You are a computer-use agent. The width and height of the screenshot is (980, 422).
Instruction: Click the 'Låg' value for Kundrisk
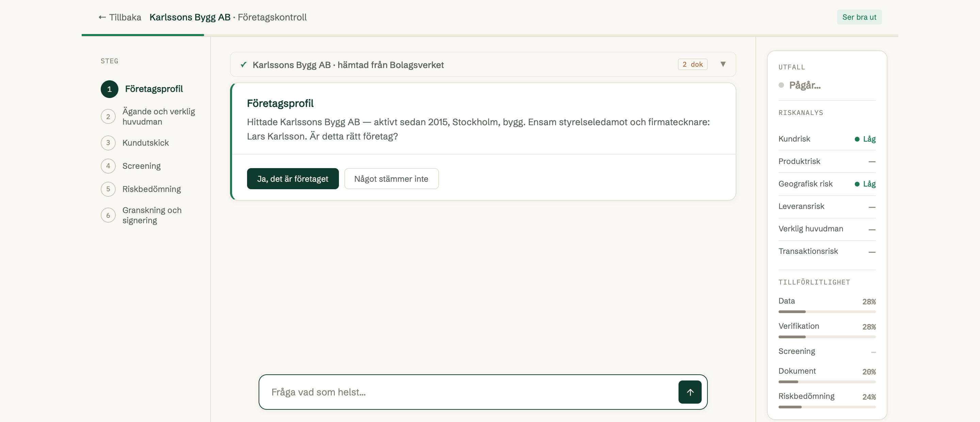click(869, 139)
